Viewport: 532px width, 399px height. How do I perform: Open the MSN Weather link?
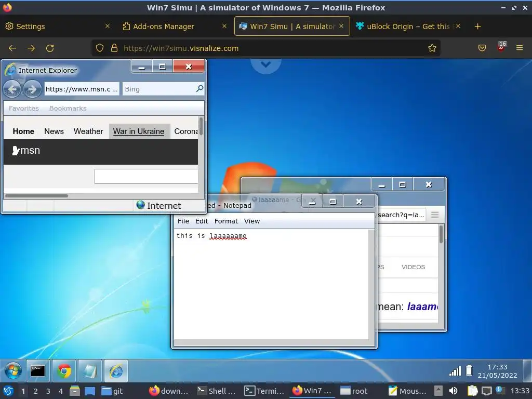point(88,131)
